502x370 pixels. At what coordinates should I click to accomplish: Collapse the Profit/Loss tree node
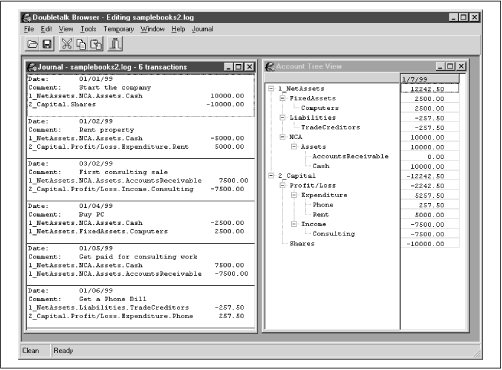(x=283, y=185)
